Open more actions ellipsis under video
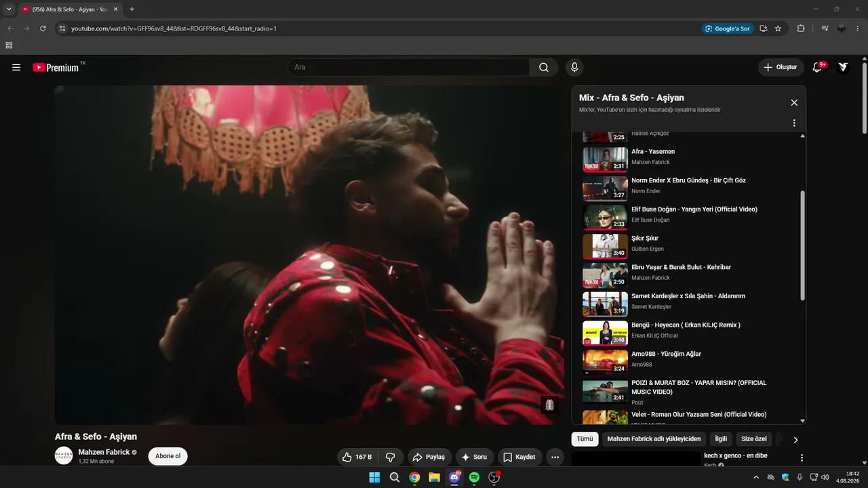 point(555,457)
